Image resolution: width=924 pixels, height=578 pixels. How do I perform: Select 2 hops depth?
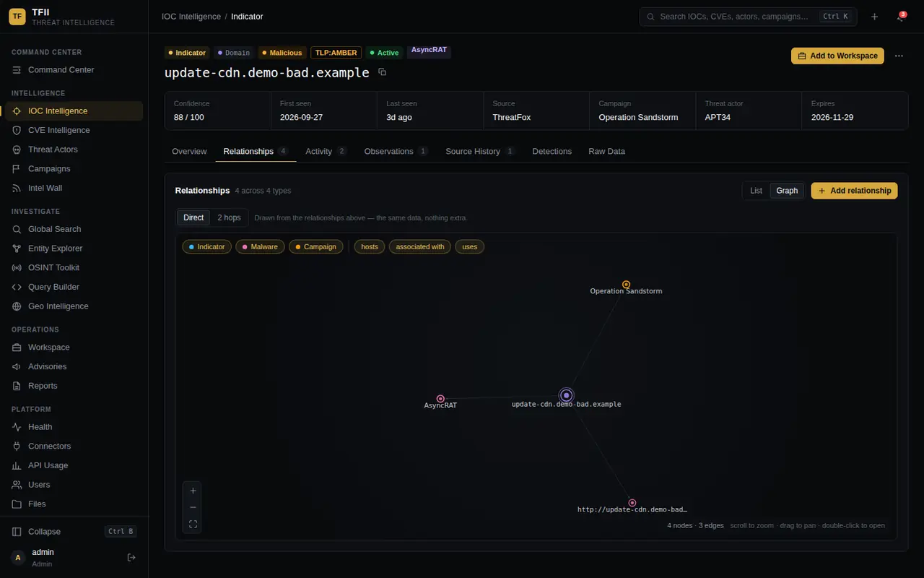[229, 217]
